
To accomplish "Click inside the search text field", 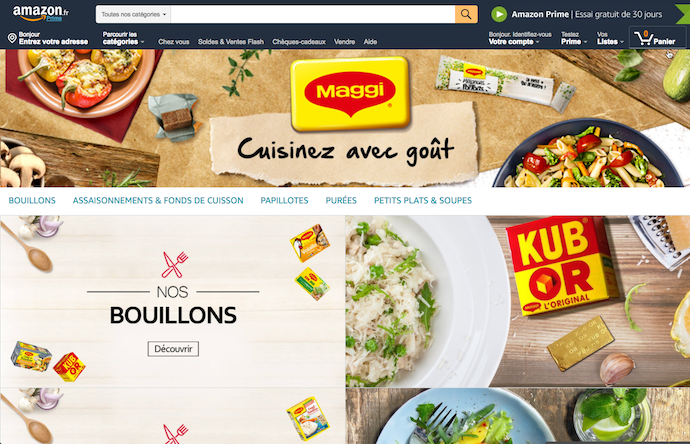I will click(313, 15).
